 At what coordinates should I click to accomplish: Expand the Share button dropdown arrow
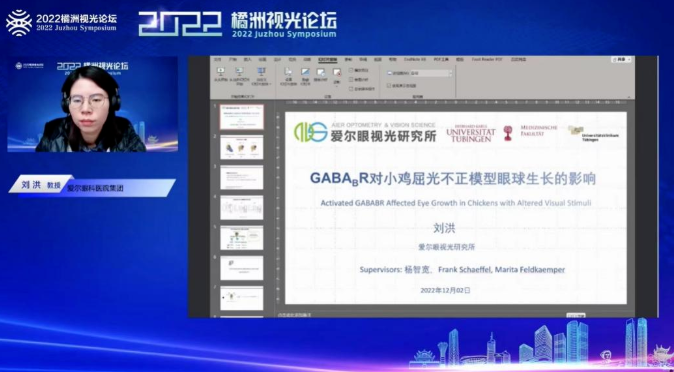coord(629,60)
